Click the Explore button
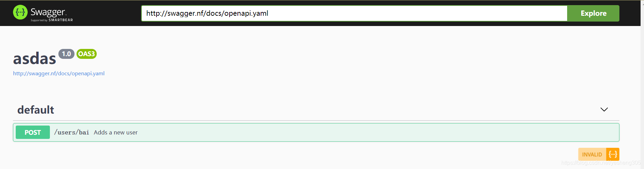The width and height of the screenshot is (644, 169). (x=593, y=13)
